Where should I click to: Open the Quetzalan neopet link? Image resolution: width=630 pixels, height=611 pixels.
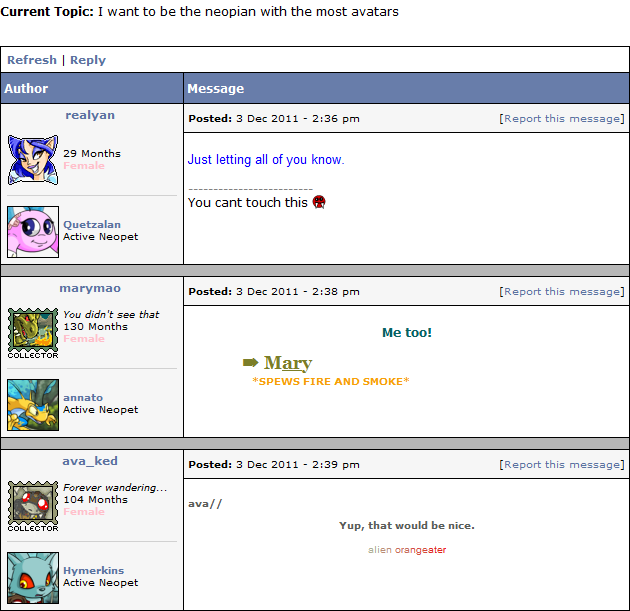(x=92, y=225)
